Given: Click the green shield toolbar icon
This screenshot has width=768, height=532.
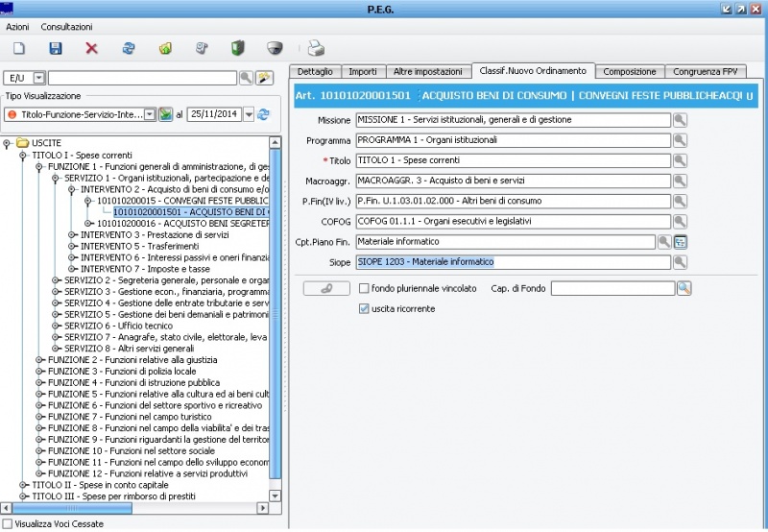Looking at the screenshot, I should tap(237, 48).
